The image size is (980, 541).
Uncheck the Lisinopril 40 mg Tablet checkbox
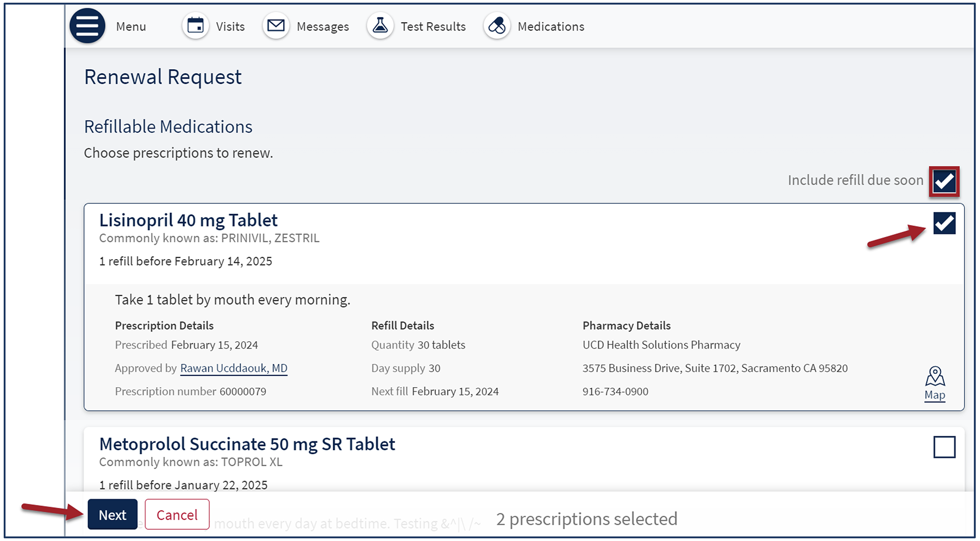pos(944,224)
